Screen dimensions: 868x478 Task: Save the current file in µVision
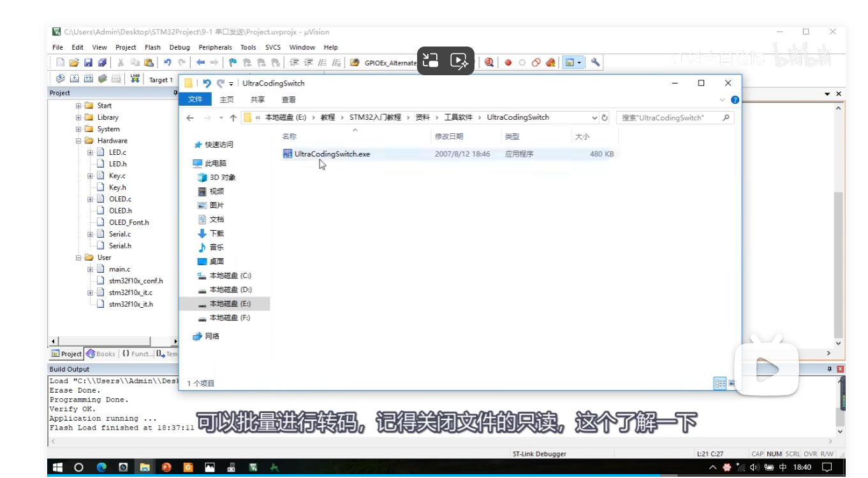[x=88, y=62]
